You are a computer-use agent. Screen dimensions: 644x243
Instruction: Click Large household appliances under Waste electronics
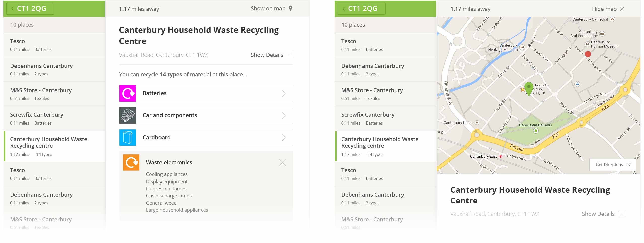(x=177, y=210)
